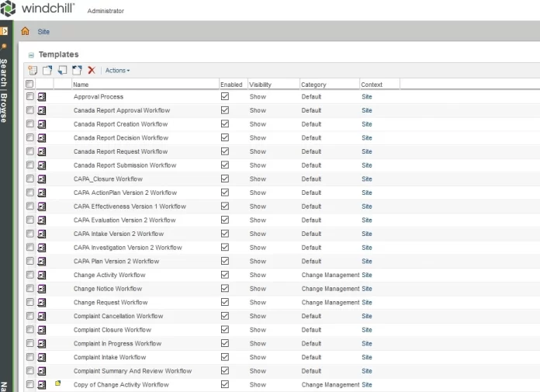This screenshot has width=540, height=392.
Task: Click the Check Out page icon in toolbar
Action: click(47, 71)
